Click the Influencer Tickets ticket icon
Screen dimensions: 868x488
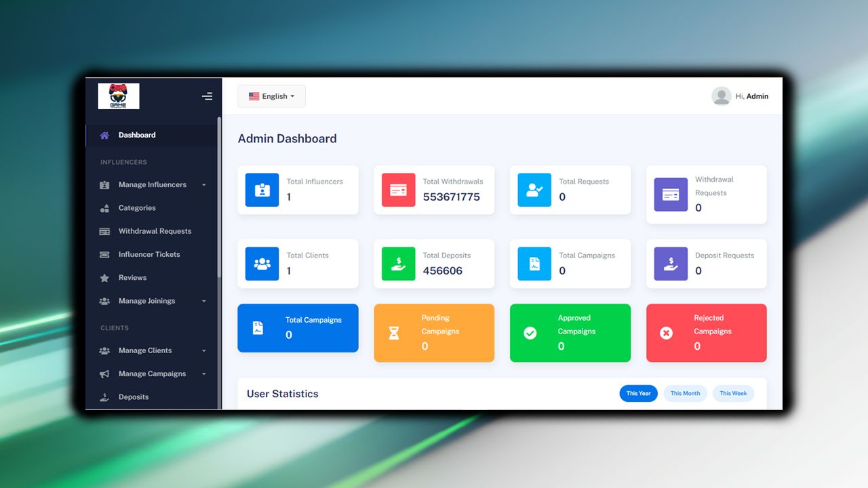coord(104,255)
